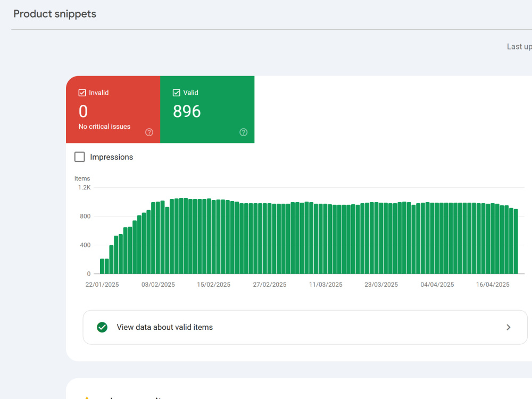Click the 11/03/2025 axis date label

tap(326, 285)
